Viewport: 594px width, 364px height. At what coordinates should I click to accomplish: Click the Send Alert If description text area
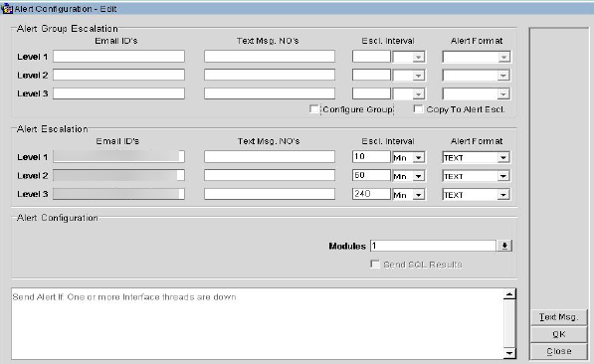[x=258, y=324]
